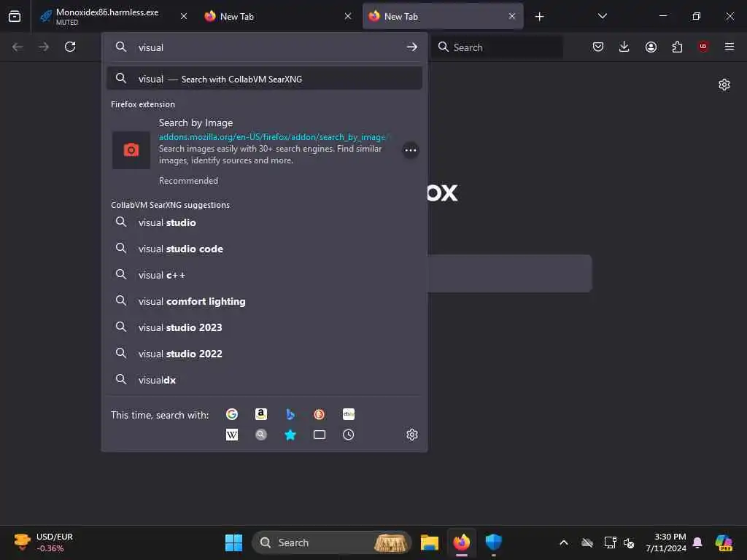Choose suggestion visual studio 2023
This screenshot has height=560, width=747.
coord(264,327)
